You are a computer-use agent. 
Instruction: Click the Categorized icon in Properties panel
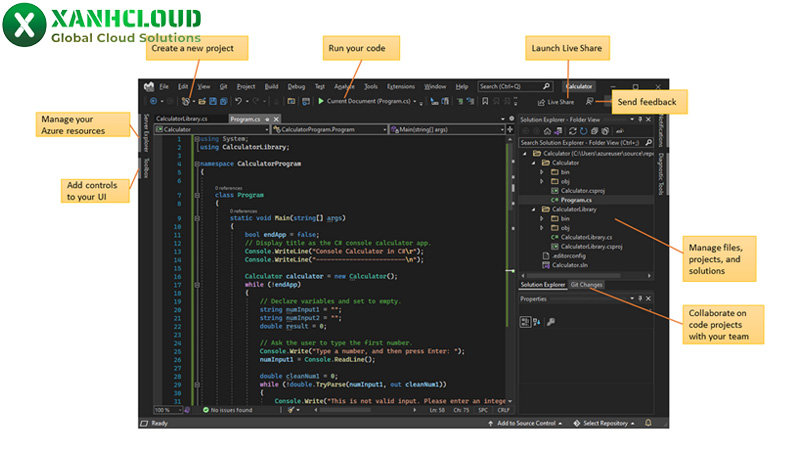525,322
